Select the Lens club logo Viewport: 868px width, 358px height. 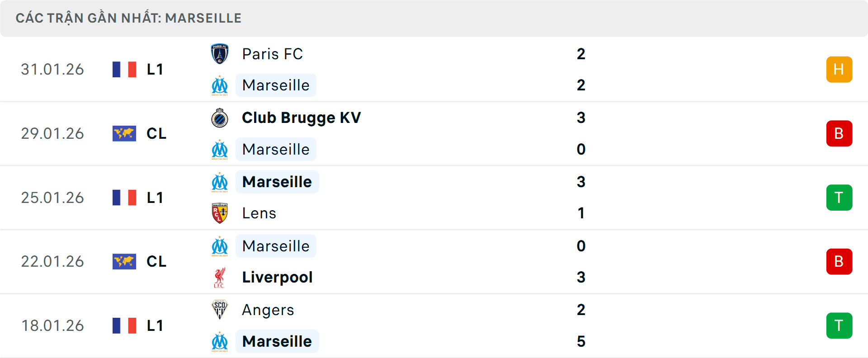point(220,213)
